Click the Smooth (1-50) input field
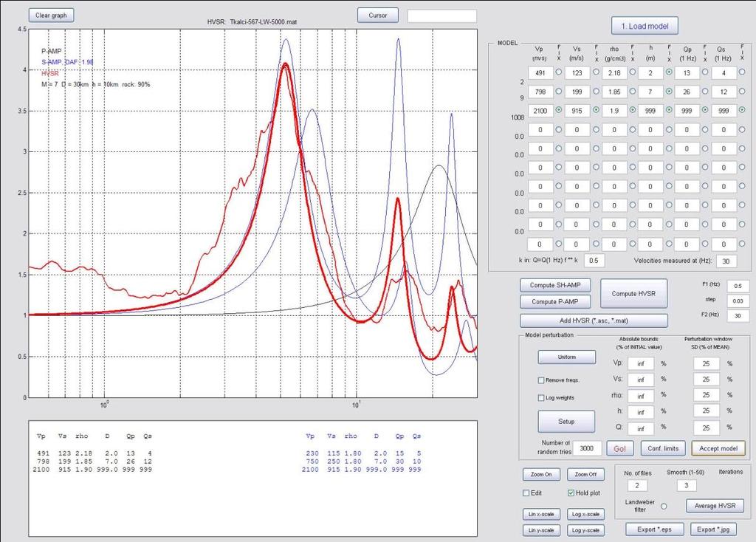This screenshot has height=542, width=756. (686, 486)
